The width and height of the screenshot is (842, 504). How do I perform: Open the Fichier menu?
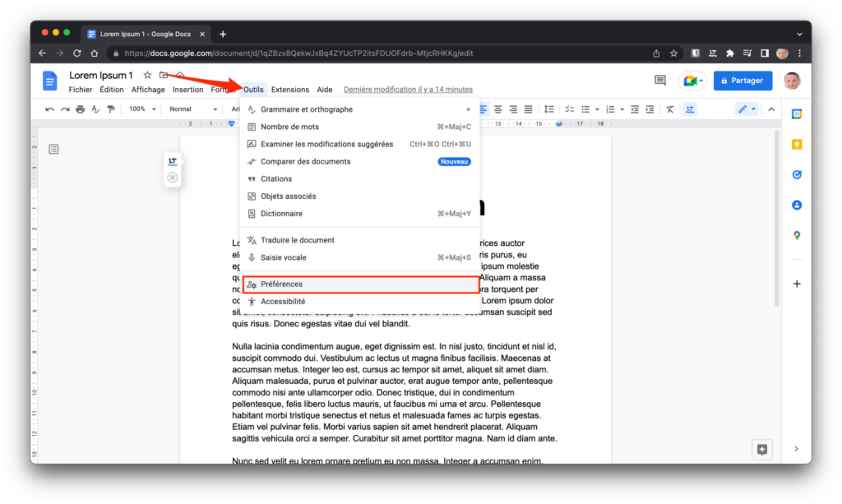[x=81, y=90]
